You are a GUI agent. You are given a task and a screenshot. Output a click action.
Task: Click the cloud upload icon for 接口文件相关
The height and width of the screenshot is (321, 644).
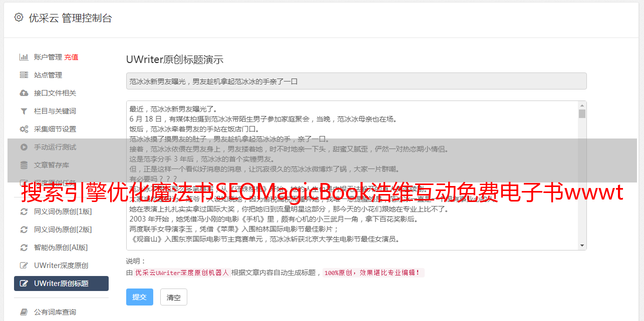pyautogui.click(x=24, y=93)
